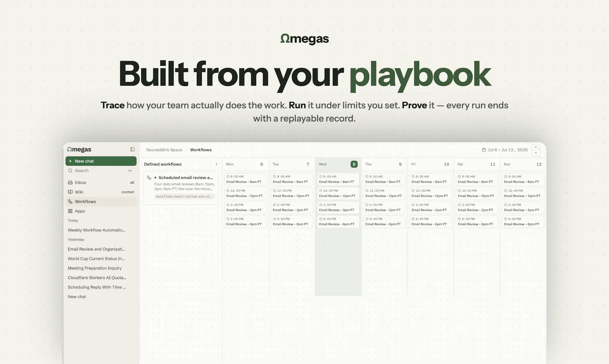Viewport: 609px width, 364px height.
Task: Open Monday 8:00 AM Email Review event
Action: 246,179
